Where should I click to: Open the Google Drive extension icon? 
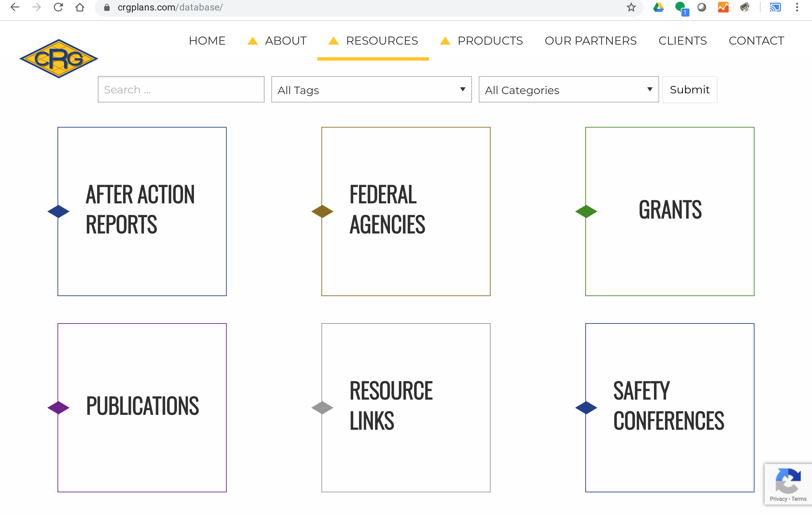[x=658, y=7]
